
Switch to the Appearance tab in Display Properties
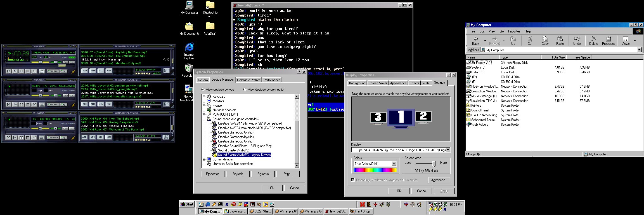(x=398, y=83)
